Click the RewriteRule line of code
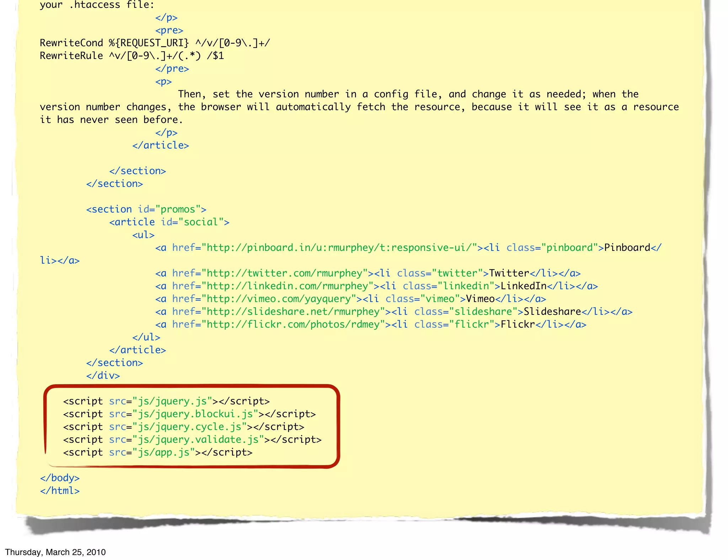 pos(132,56)
